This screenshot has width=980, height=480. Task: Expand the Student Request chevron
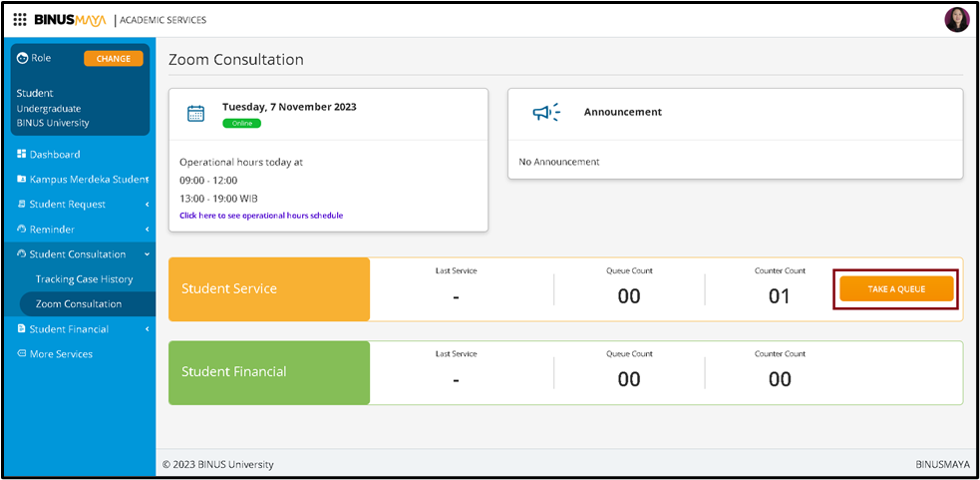coord(147,205)
